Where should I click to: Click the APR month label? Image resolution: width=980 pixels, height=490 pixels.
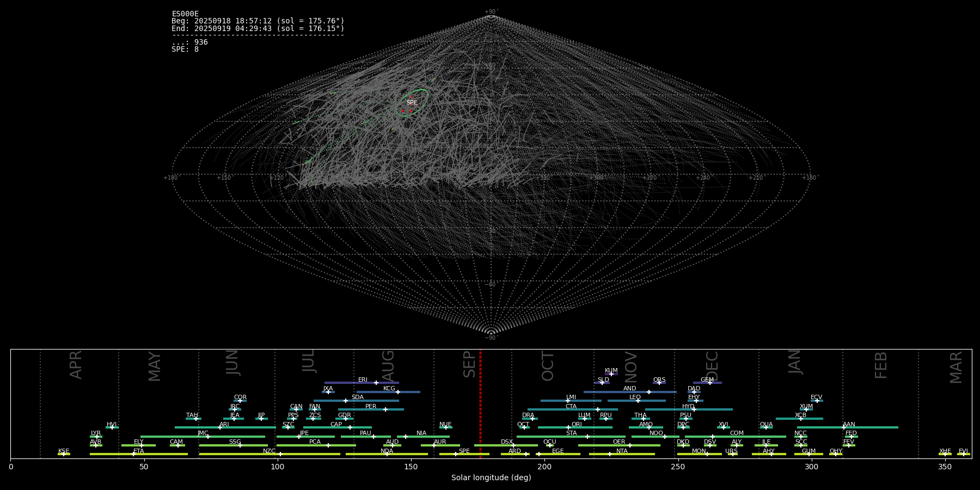[76, 364]
